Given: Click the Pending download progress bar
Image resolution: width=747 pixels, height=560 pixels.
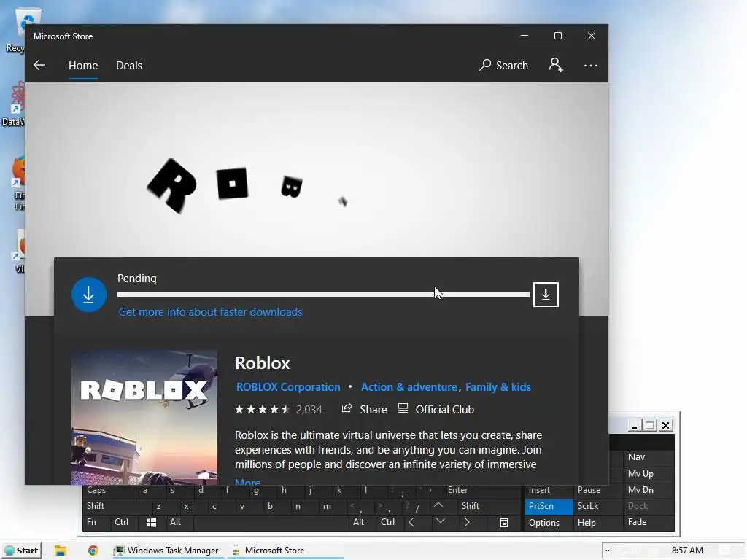Looking at the screenshot, I should pos(323,295).
